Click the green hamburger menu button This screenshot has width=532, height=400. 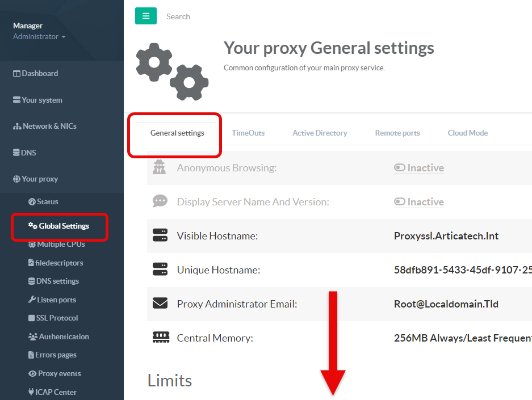click(x=146, y=16)
